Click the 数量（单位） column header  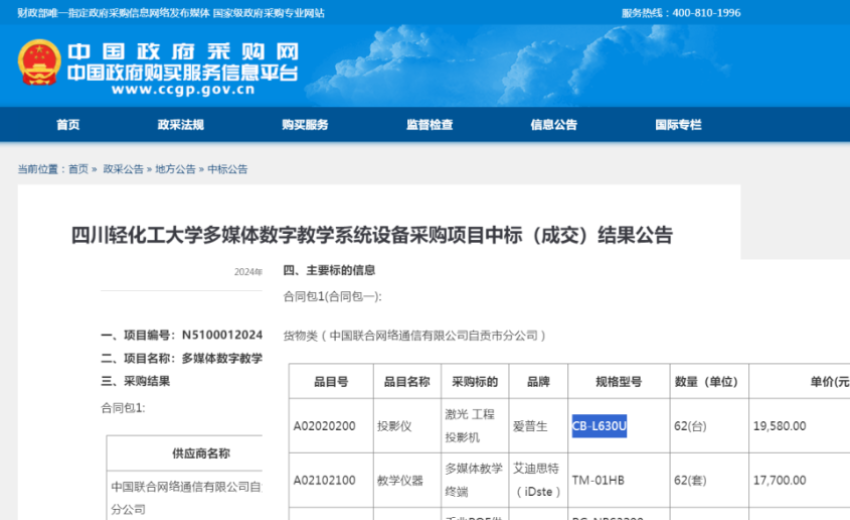709,382
